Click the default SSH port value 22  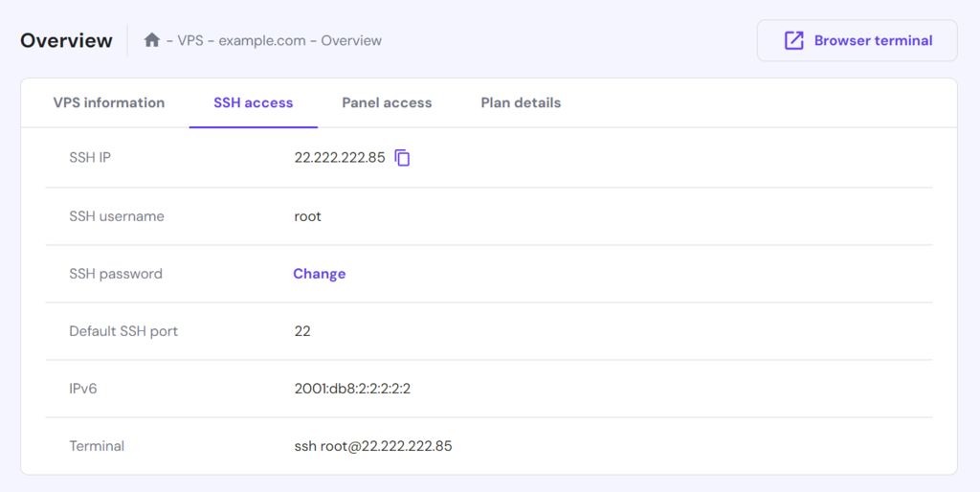tap(302, 331)
